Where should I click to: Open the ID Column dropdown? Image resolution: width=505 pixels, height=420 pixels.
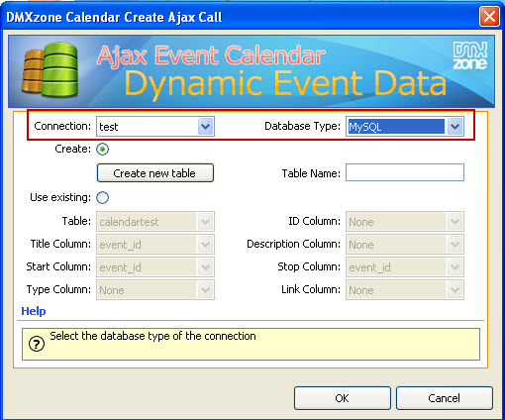coord(405,222)
